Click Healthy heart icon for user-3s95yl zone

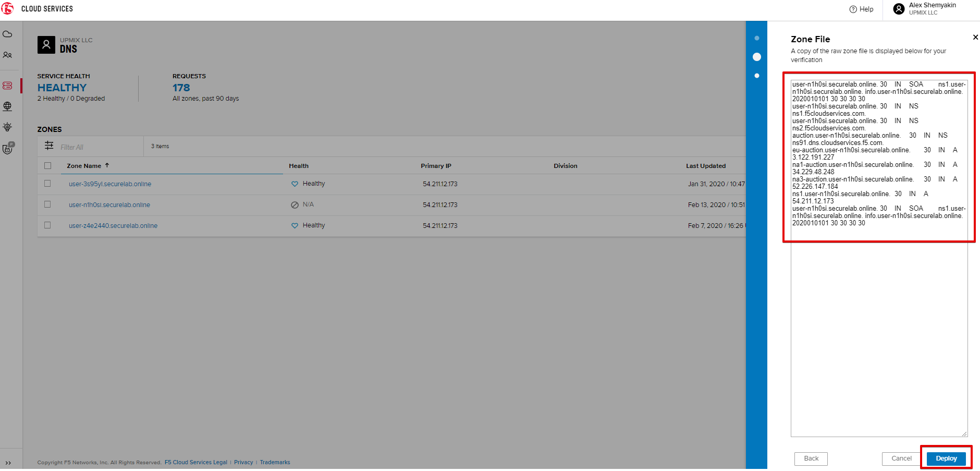click(295, 184)
